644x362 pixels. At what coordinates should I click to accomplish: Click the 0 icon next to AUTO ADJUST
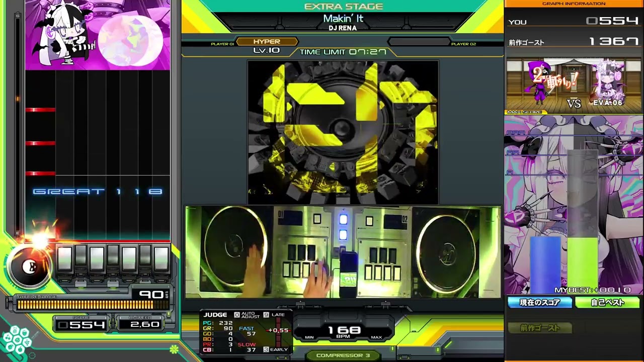pyautogui.click(x=236, y=315)
